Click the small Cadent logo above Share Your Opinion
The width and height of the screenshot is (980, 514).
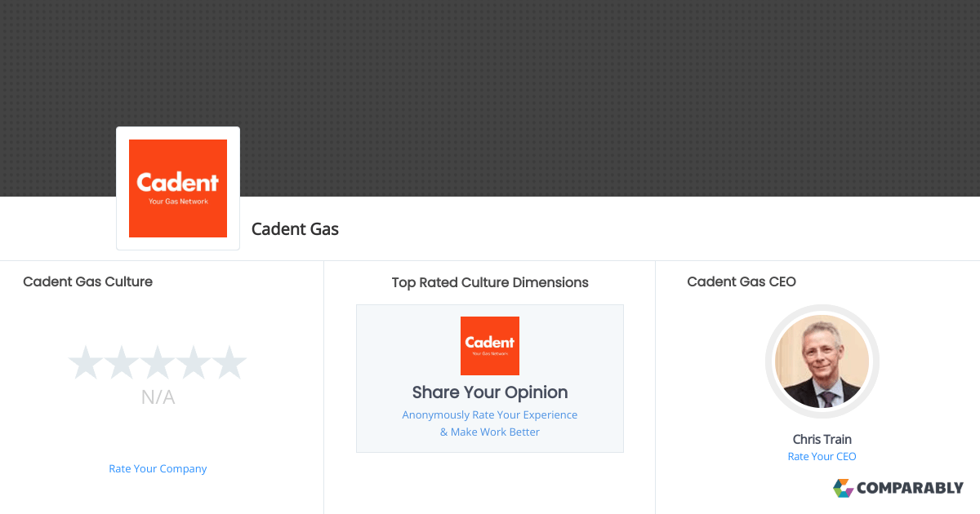click(490, 346)
